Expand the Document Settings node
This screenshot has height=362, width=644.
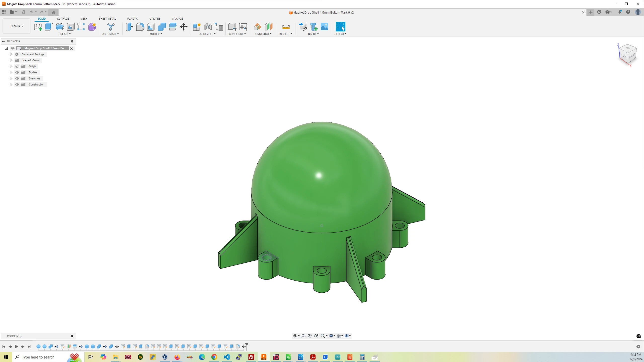coord(11,54)
